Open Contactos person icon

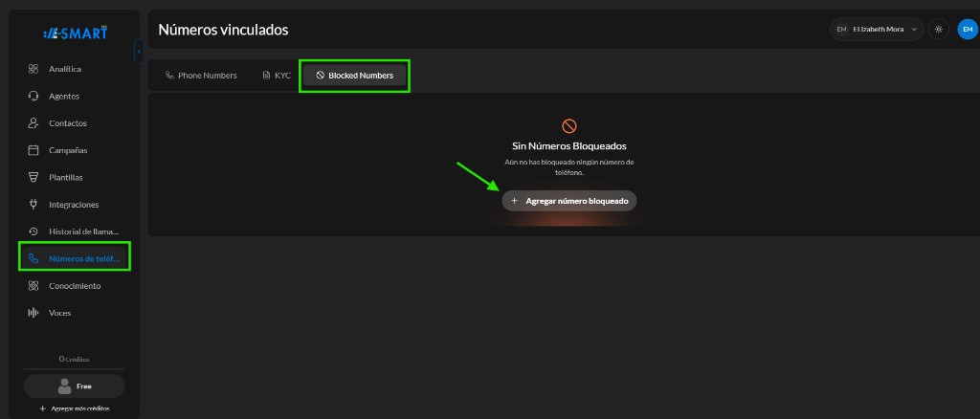[33, 123]
